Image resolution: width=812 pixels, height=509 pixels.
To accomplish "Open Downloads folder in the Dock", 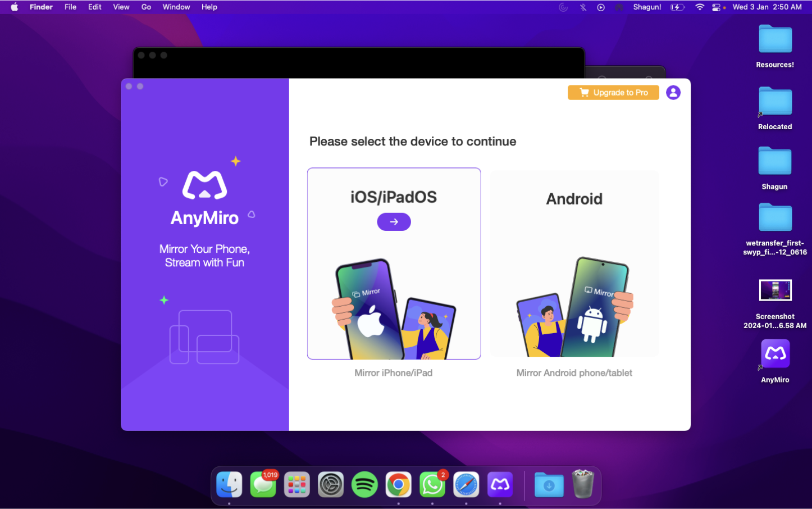I will coord(549,484).
